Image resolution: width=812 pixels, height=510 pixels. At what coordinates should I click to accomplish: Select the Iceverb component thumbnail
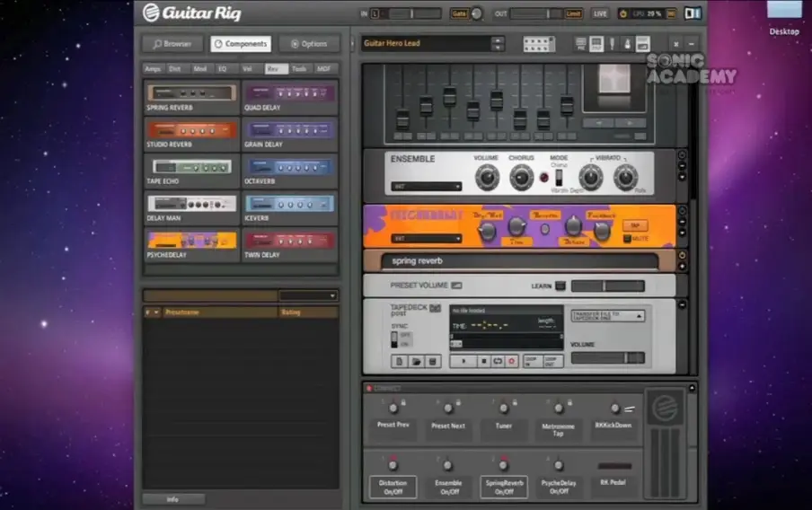tap(289, 204)
